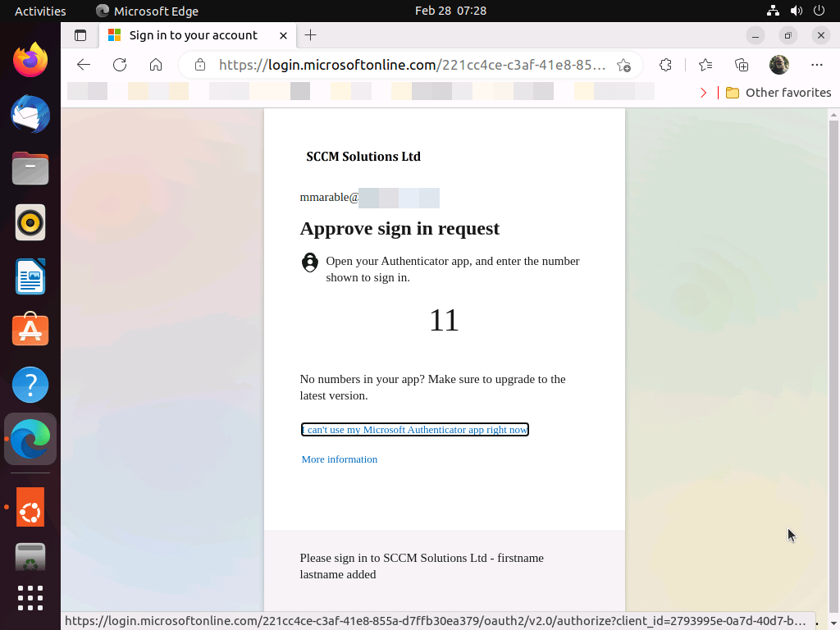This screenshot has width=840, height=630.
Task: Select the Sign in to your account tab
Action: click(x=193, y=35)
